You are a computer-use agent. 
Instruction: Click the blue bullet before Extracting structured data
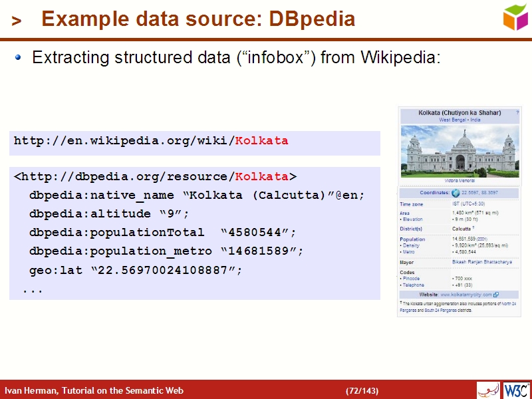point(19,58)
